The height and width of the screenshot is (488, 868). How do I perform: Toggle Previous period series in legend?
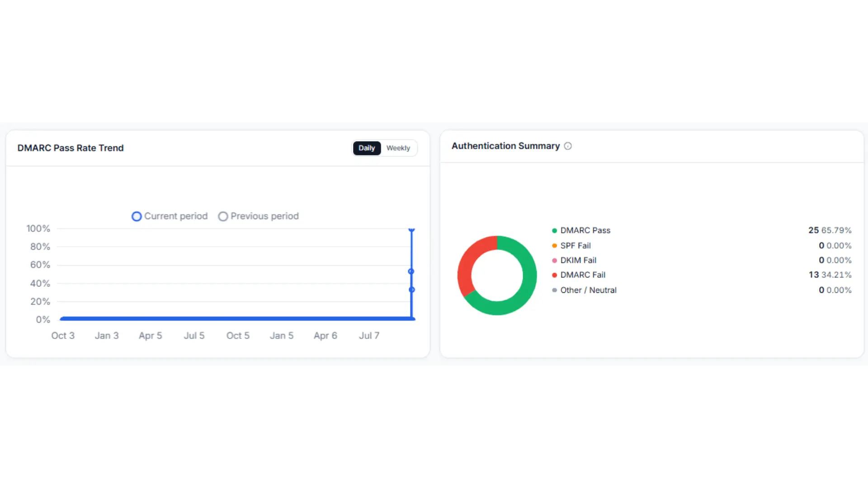click(x=258, y=216)
